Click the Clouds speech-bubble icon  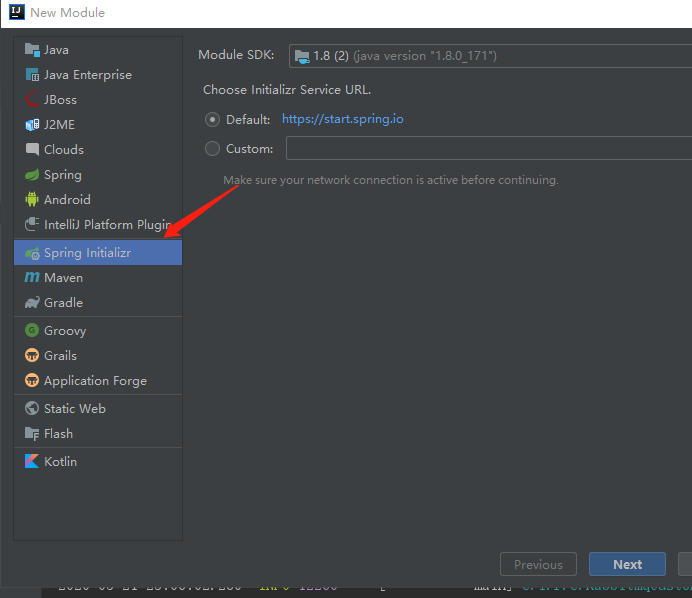(x=32, y=150)
